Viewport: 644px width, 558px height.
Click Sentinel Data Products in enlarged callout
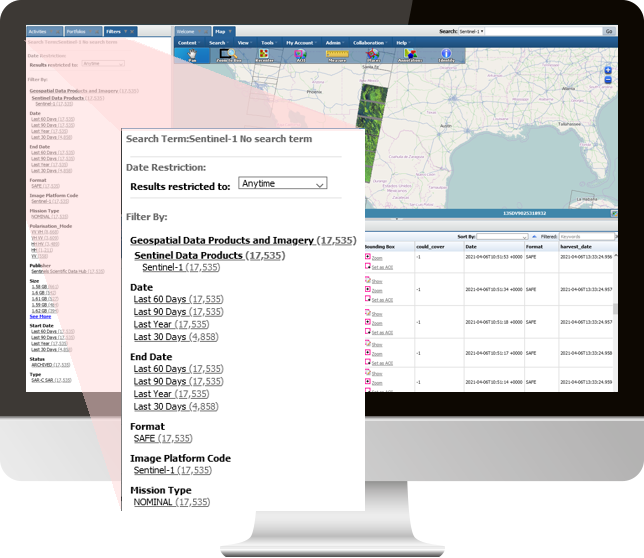point(209,255)
